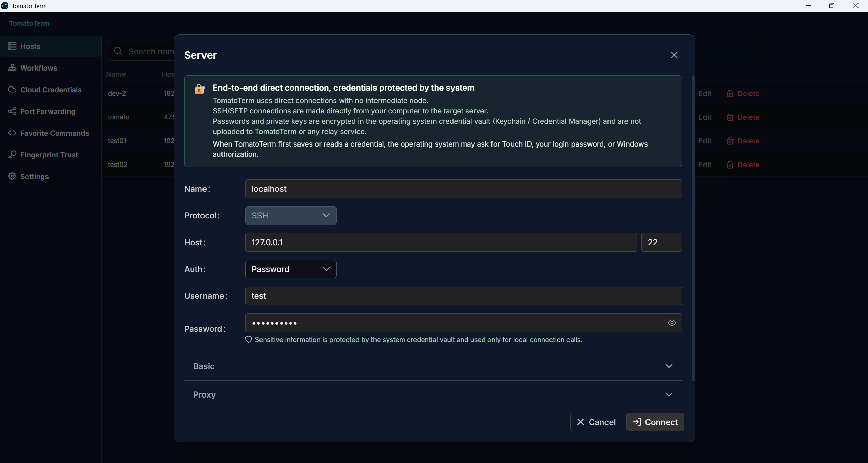Click the Hosts list icon
868x463 pixels.
[12, 46]
